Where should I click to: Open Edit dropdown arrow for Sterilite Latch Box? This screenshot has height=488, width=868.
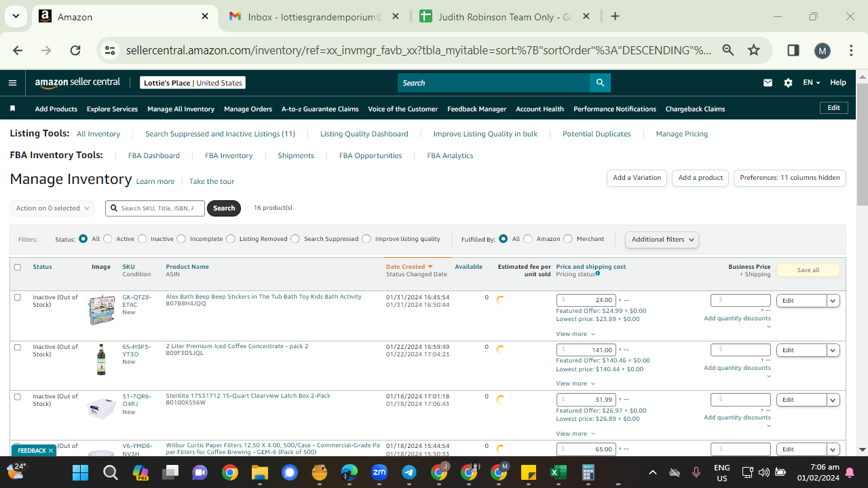[833, 400]
